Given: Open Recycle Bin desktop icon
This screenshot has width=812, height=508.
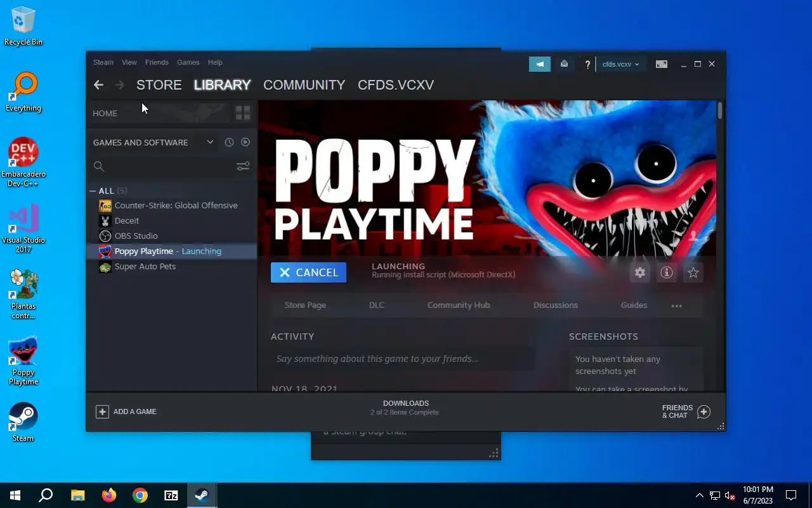Looking at the screenshot, I should point(23,27).
